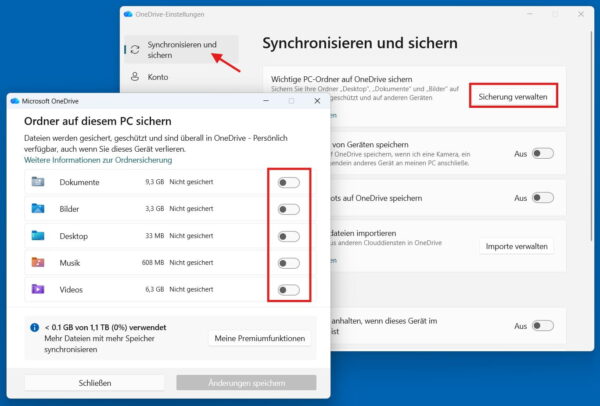
Task: Open Synchronisieren und sichern sidebar section
Action: pos(181,50)
